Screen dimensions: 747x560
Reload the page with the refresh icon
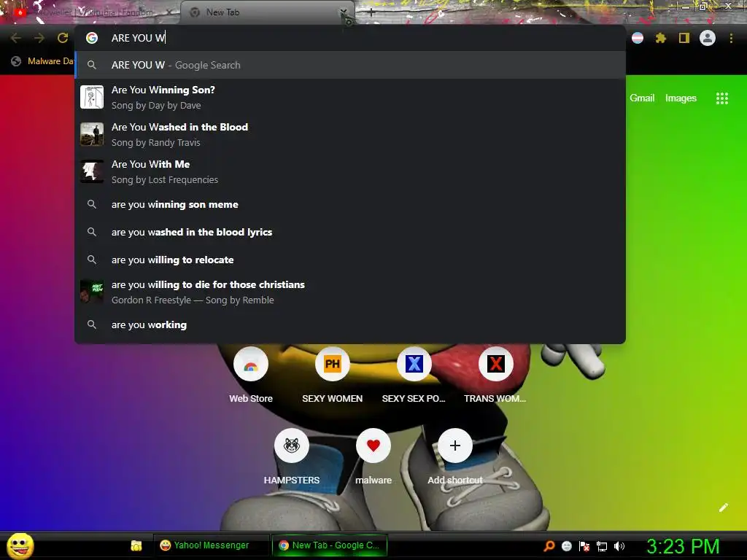tap(63, 38)
